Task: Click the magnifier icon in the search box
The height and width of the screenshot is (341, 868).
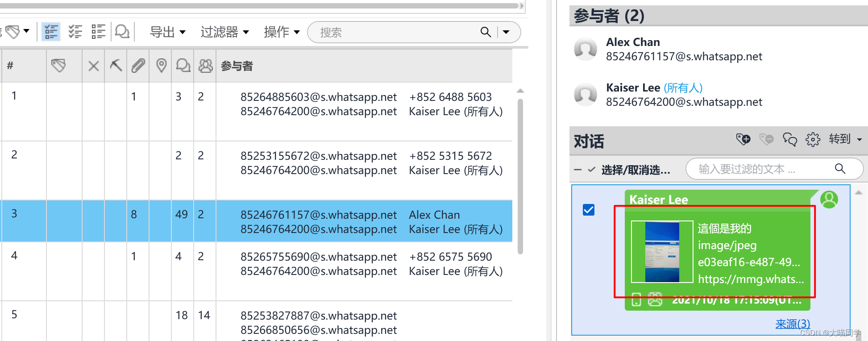Action: (486, 32)
